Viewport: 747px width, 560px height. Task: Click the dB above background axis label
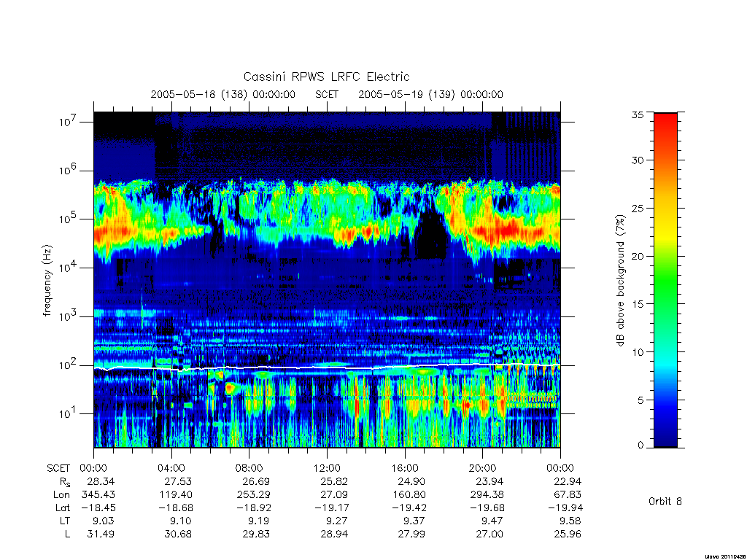coord(620,281)
